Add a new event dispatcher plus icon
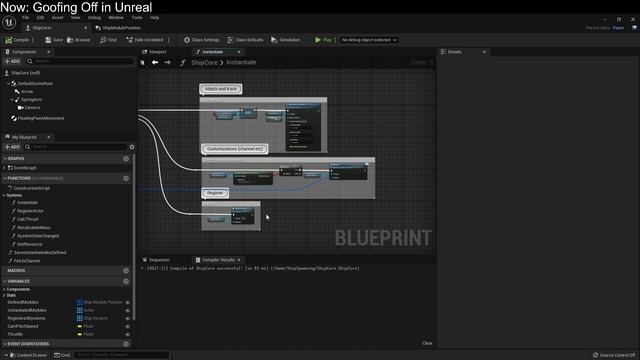 pos(126,344)
